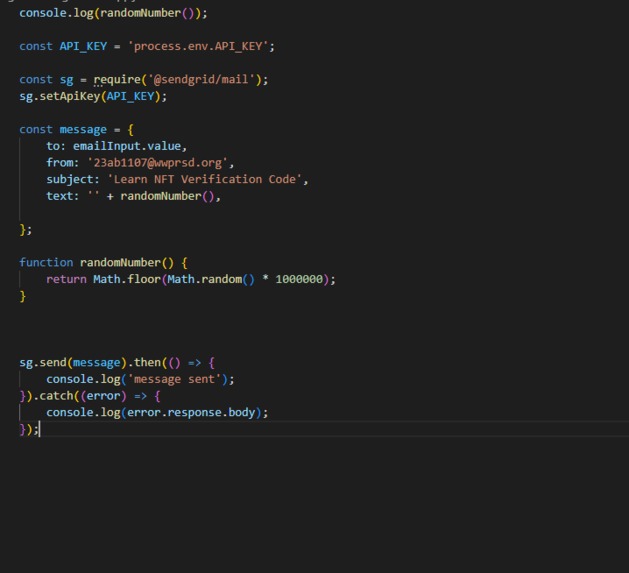Click the require keyword with dotted underline

[117, 80]
